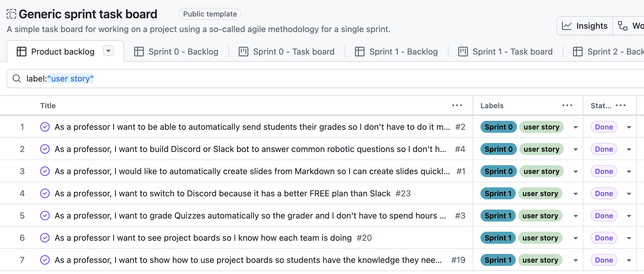Open the label dropdown on row 2
The width and height of the screenshot is (644, 274).
pyautogui.click(x=576, y=149)
